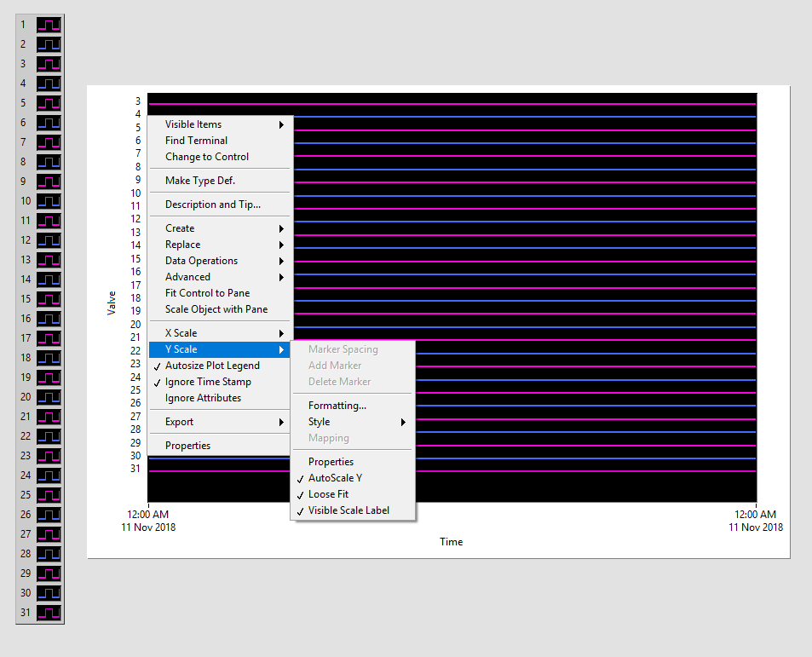This screenshot has height=657, width=812.
Task: Click the plot 18 legend waveform icon
Action: 49,358
